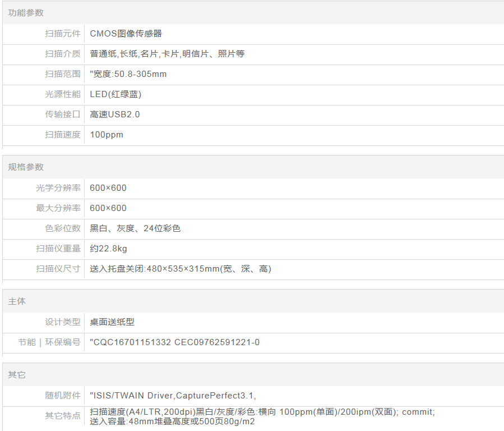Click the 光源性能 row label
Screen dimensions: 504x431
point(62,94)
